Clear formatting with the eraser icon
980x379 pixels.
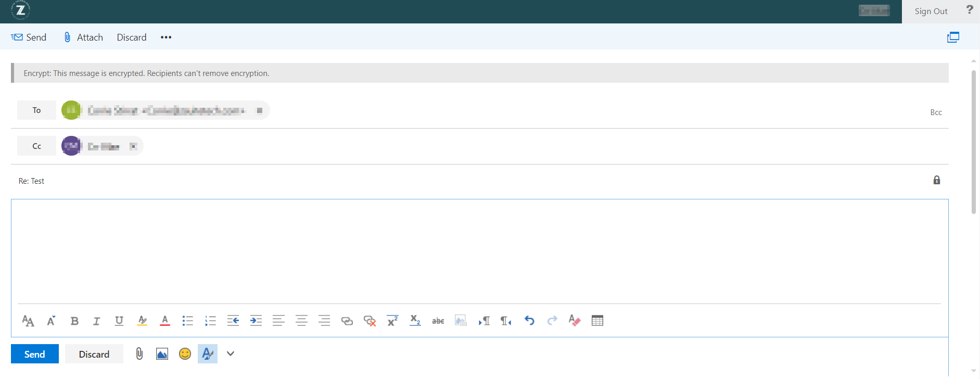click(x=575, y=321)
